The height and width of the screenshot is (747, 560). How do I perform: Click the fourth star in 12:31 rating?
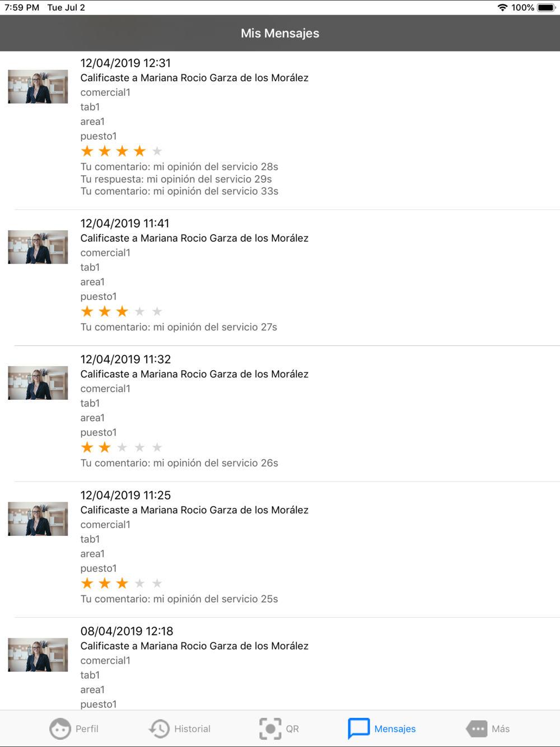coord(139,151)
